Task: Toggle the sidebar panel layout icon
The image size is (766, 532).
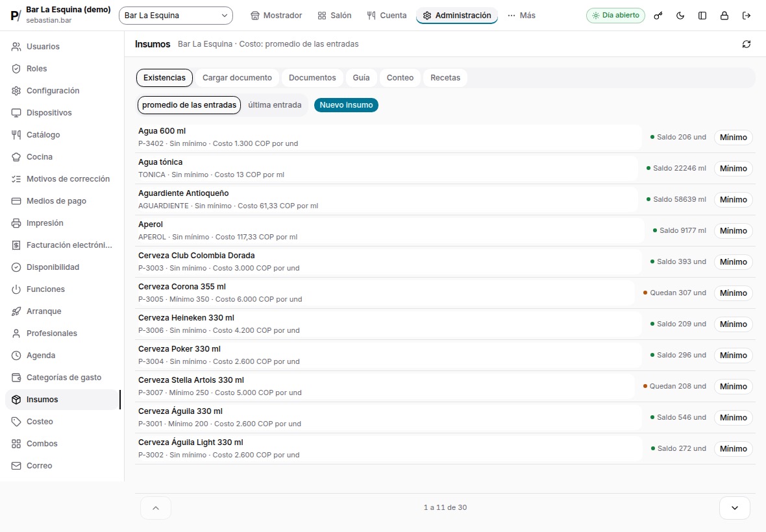Action: click(x=702, y=16)
